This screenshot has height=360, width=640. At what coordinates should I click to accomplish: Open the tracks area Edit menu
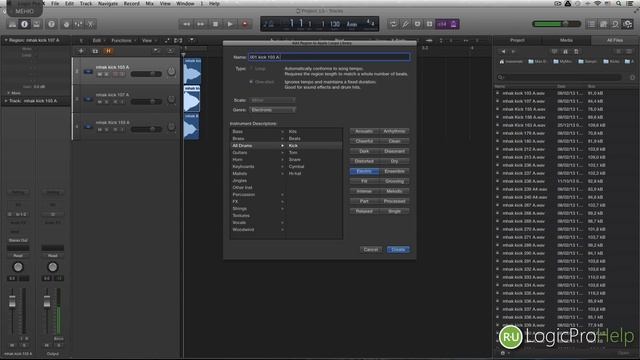click(98, 40)
